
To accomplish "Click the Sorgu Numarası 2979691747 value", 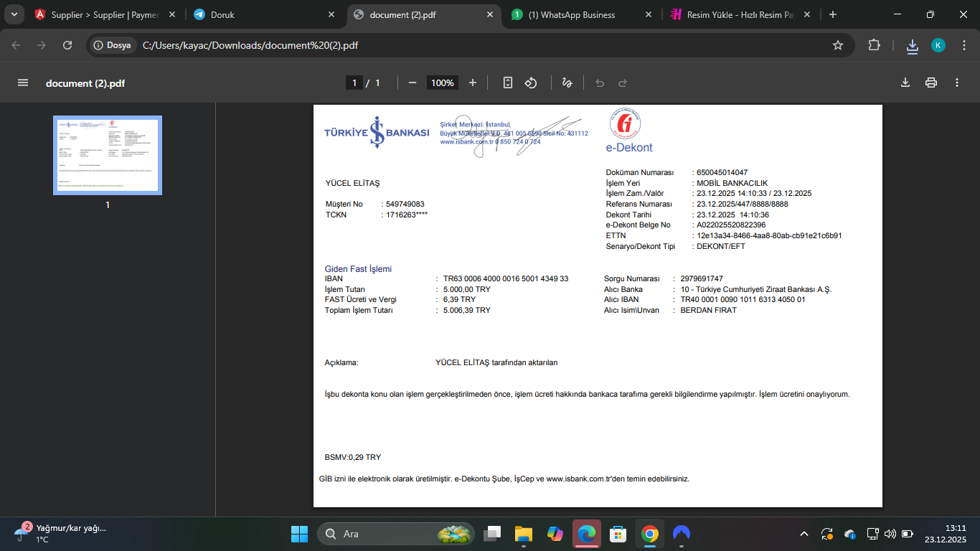I will click(x=702, y=279).
